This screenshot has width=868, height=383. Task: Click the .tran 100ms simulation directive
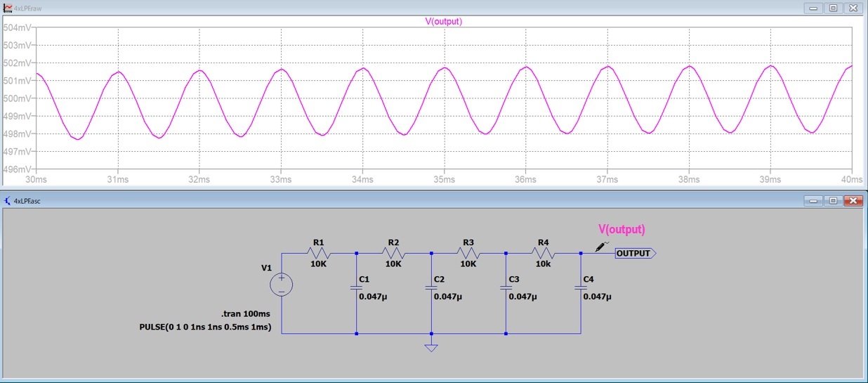pos(246,313)
